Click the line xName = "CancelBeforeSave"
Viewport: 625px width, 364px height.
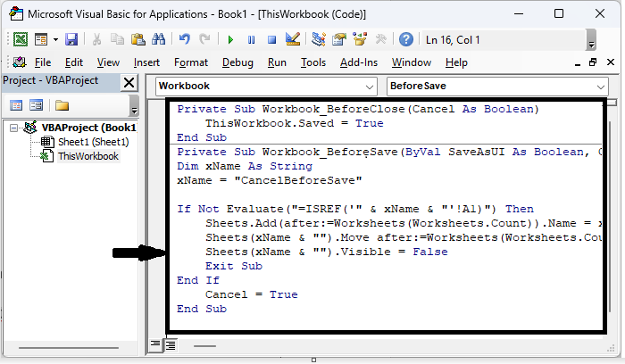coord(270,180)
